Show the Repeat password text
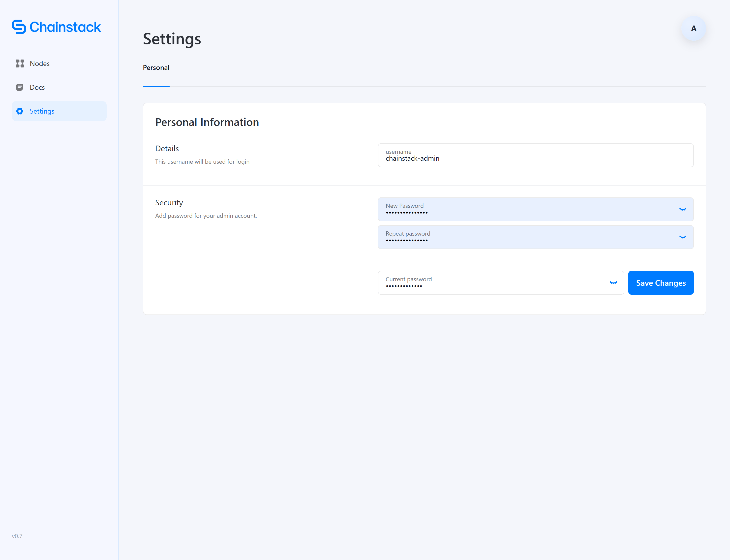 click(683, 237)
